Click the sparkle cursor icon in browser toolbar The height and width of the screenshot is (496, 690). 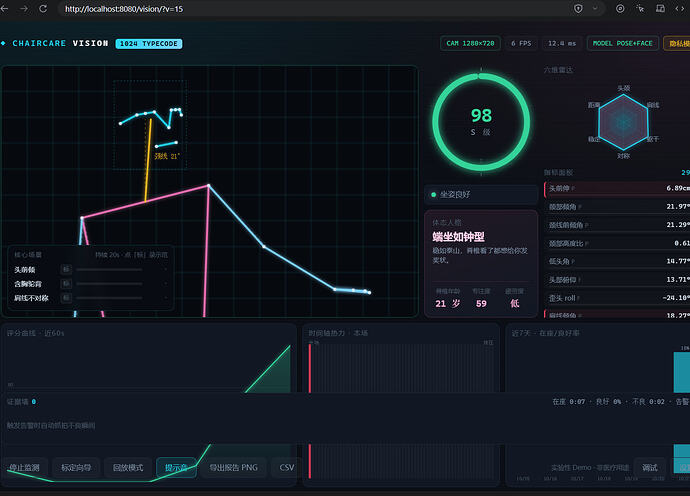[x=640, y=8]
